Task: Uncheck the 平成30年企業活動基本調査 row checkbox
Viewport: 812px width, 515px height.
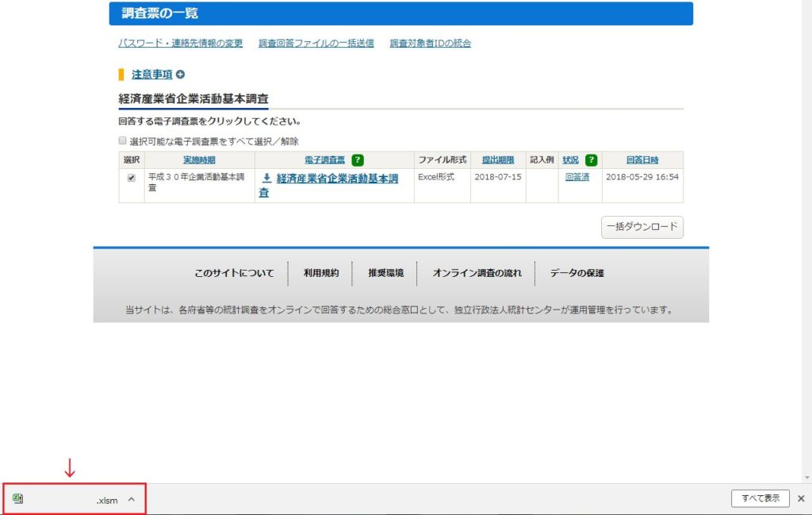Action: pyautogui.click(x=132, y=178)
